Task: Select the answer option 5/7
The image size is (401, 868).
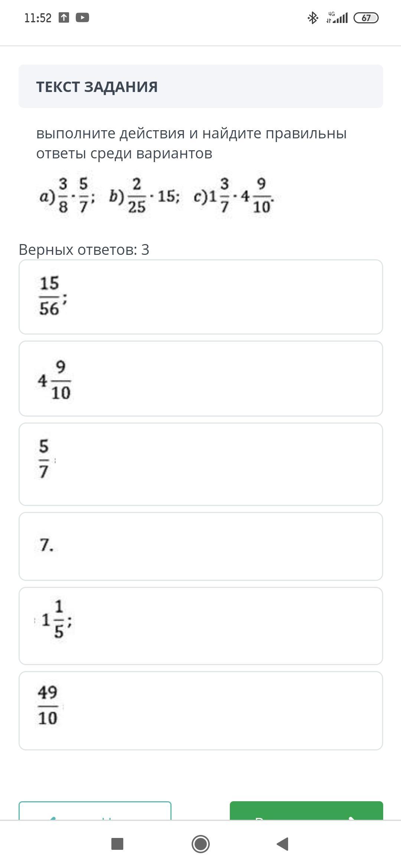Action: (x=200, y=464)
